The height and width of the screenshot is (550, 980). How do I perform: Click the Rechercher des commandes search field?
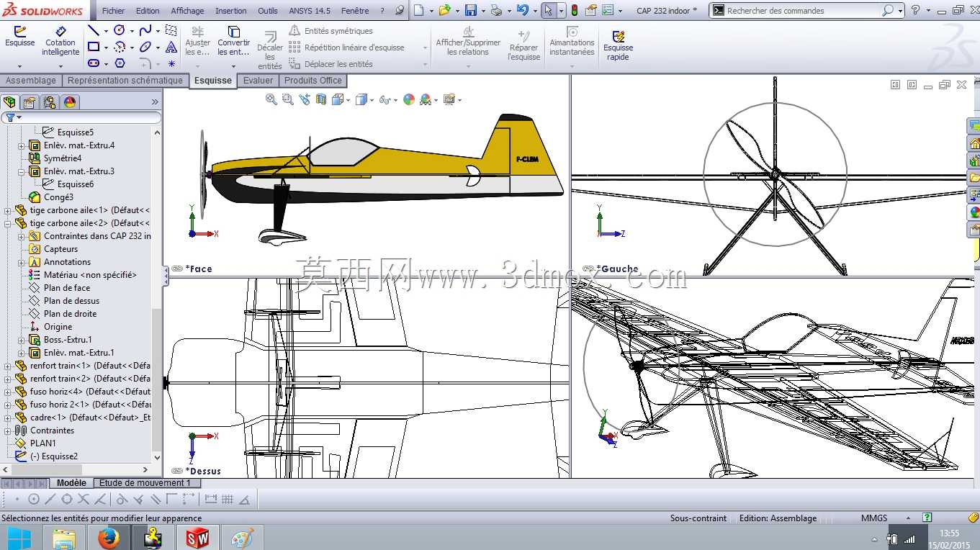click(803, 10)
